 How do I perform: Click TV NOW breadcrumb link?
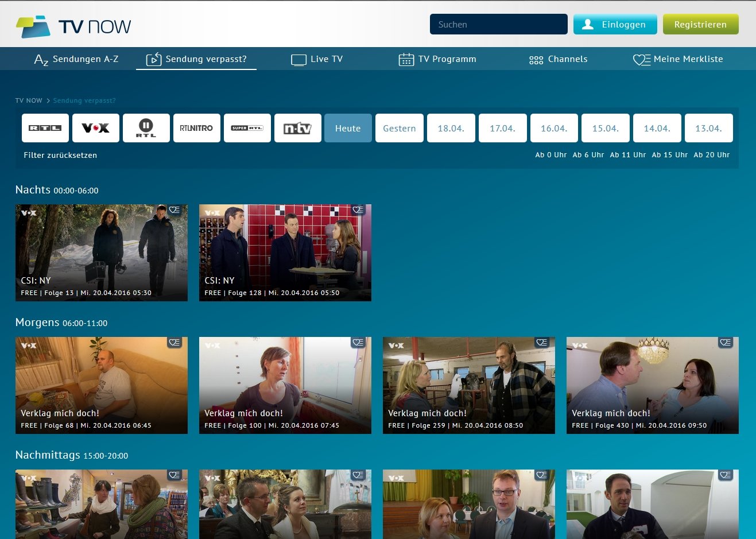(x=29, y=100)
